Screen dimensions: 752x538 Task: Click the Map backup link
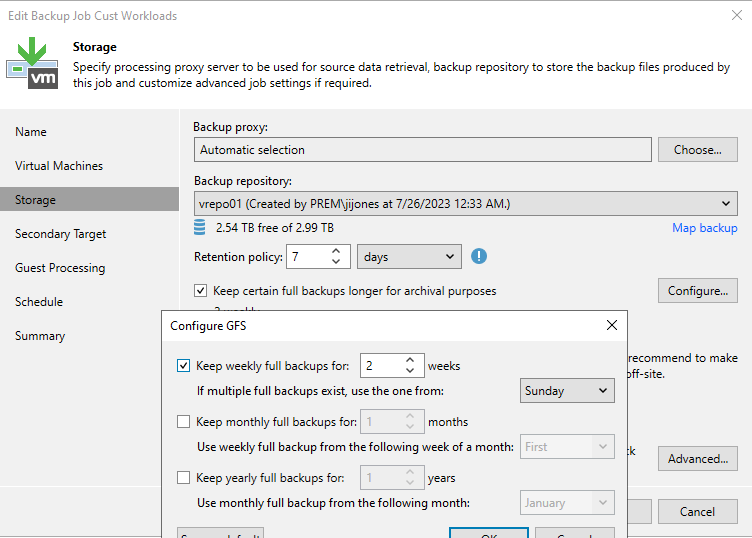pos(704,228)
